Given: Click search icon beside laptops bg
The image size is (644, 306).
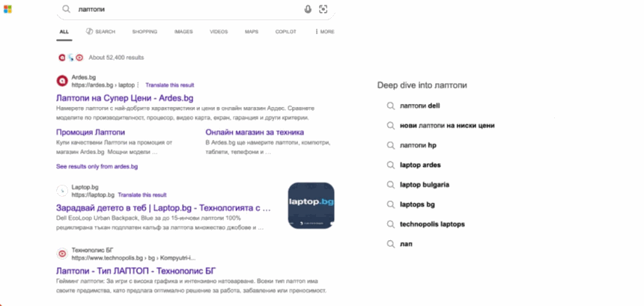Looking at the screenshot, I should (391, 204).
